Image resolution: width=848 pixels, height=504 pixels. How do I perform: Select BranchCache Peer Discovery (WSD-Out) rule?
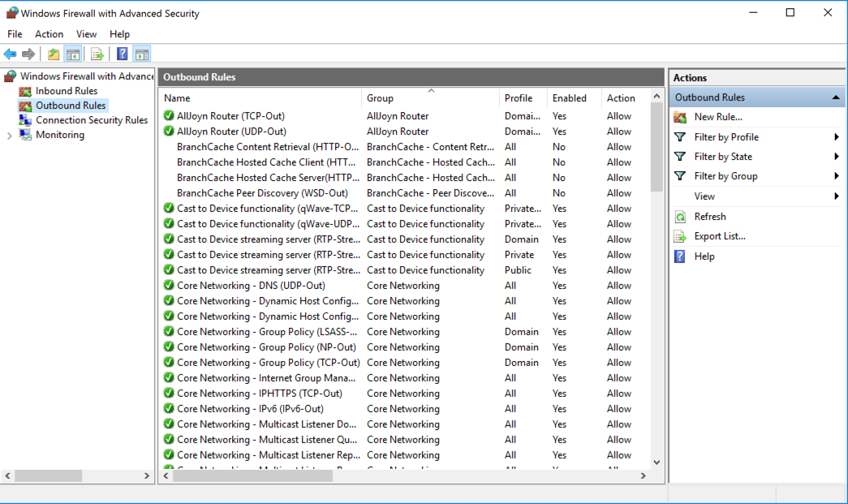pos(262,193)
